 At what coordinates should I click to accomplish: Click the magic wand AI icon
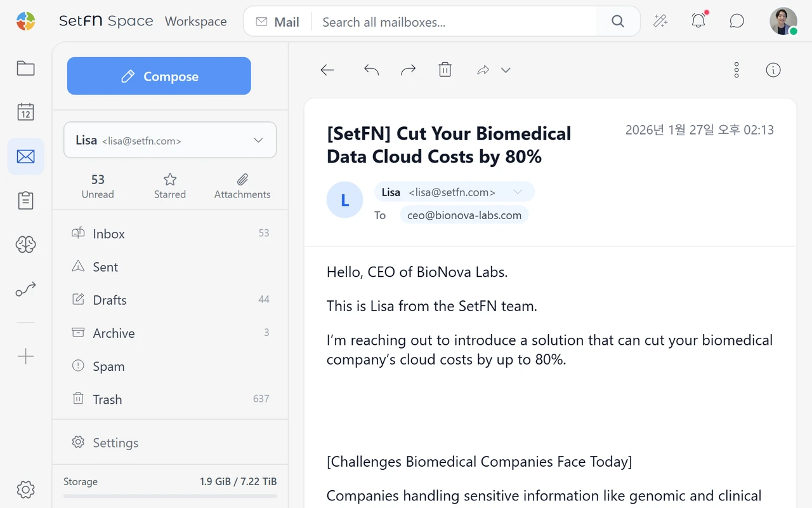[x=660, y=21]
